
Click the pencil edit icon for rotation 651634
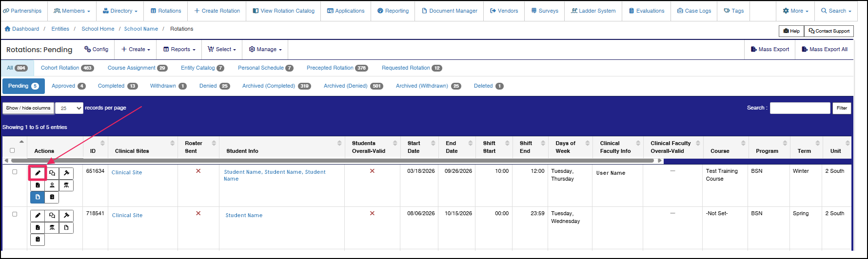click(38, 173)
